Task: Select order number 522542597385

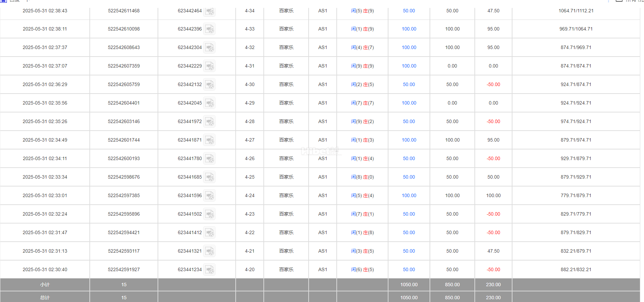Action: [x=124, y=196]
